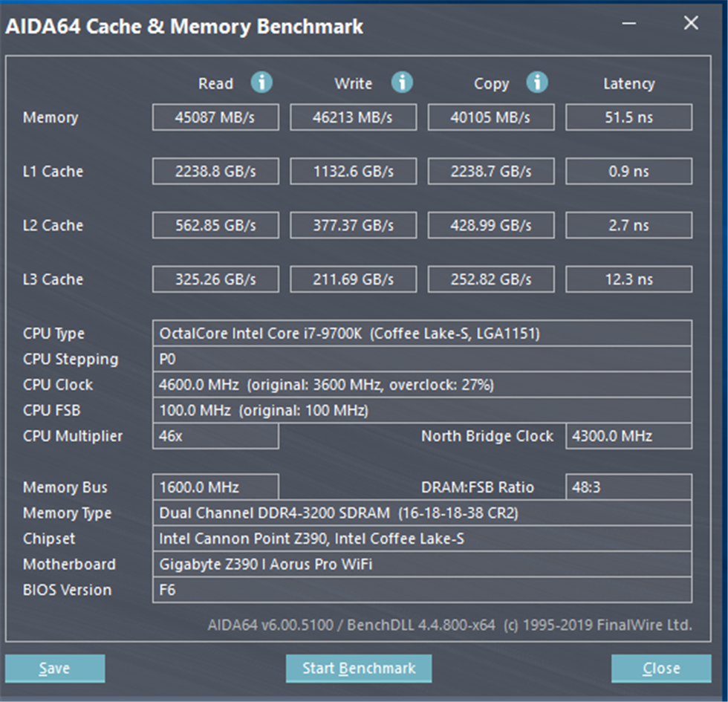Click the CPU Multiplier 46x field
The image size is (728, 702).
[x=215, y=436]
